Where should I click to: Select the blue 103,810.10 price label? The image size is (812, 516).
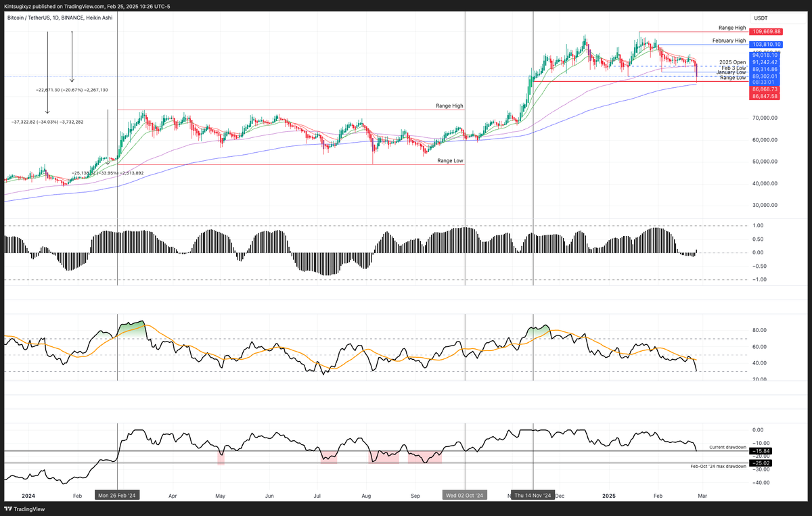[x=766, y=44]
